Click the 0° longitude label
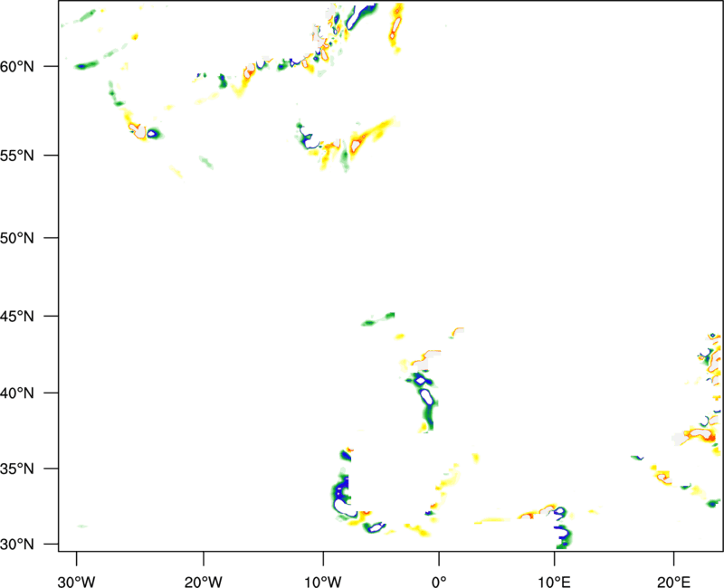 pos(439,582)
